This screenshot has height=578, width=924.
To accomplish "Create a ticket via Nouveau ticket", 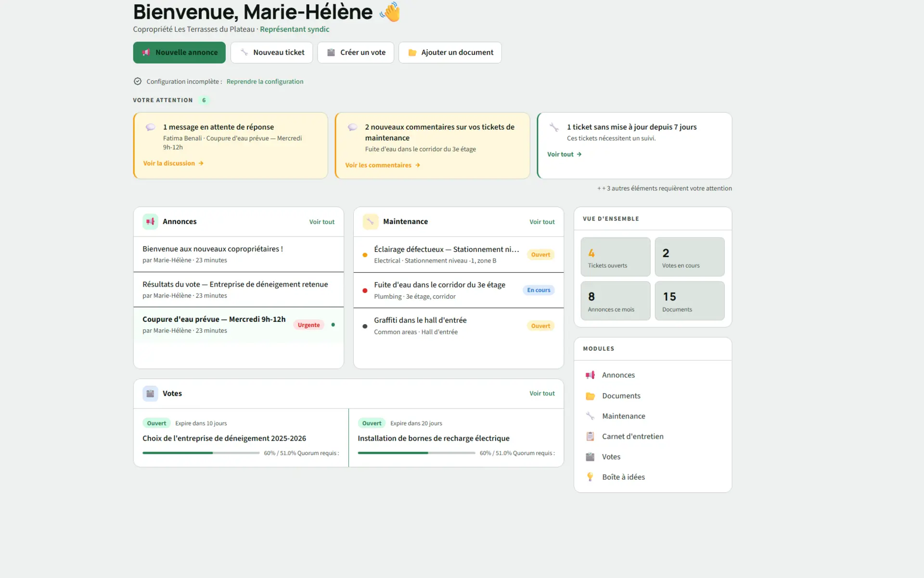I will tap(271, 52).
